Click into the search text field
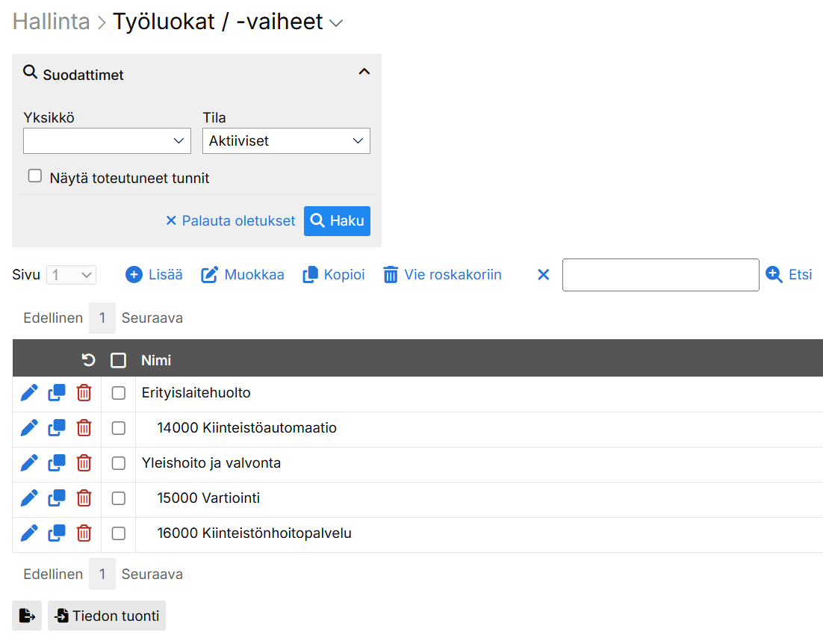 click(x=660, y=275)
